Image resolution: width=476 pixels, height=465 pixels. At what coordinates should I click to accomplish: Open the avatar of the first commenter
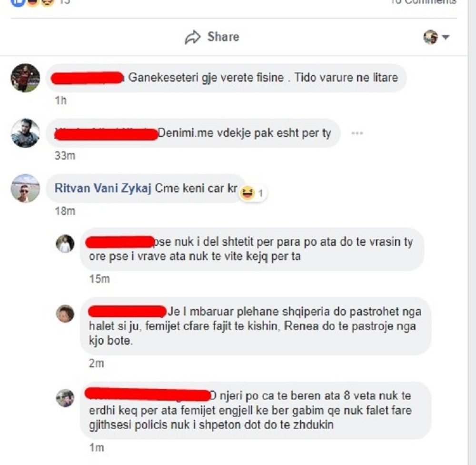[x=25, y=78]
